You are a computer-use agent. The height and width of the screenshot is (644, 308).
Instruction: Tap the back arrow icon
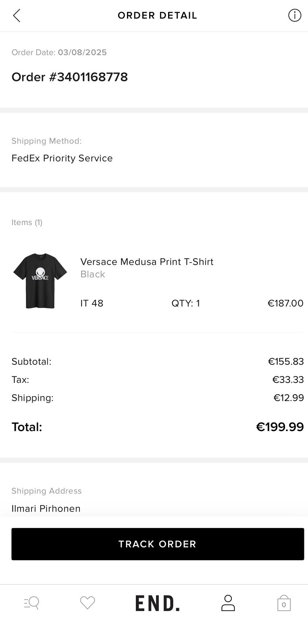[17, 16]
